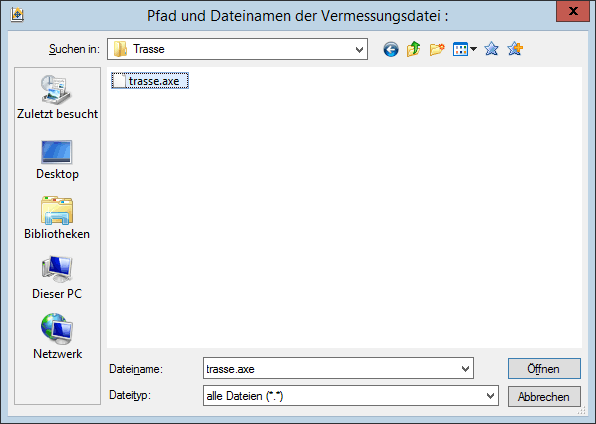This screenshot has width=596, height=424.
Task: Click the Abbrechen button
Action: 544,397
